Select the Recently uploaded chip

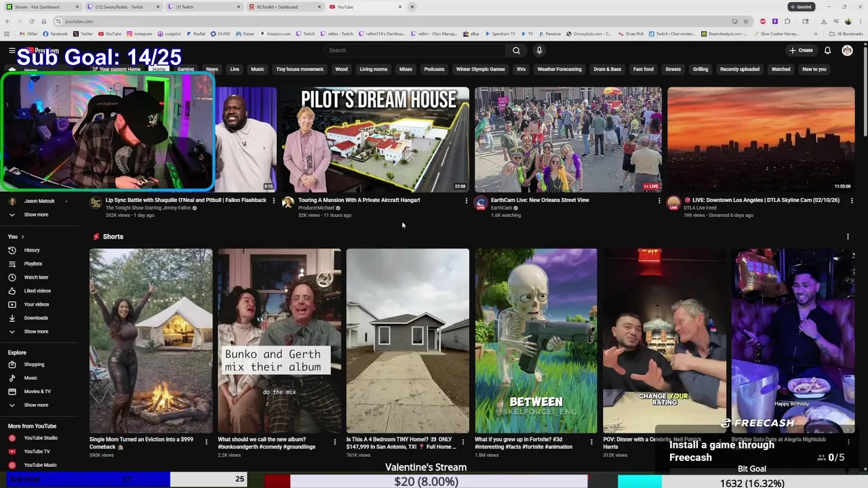click(740, 69)
